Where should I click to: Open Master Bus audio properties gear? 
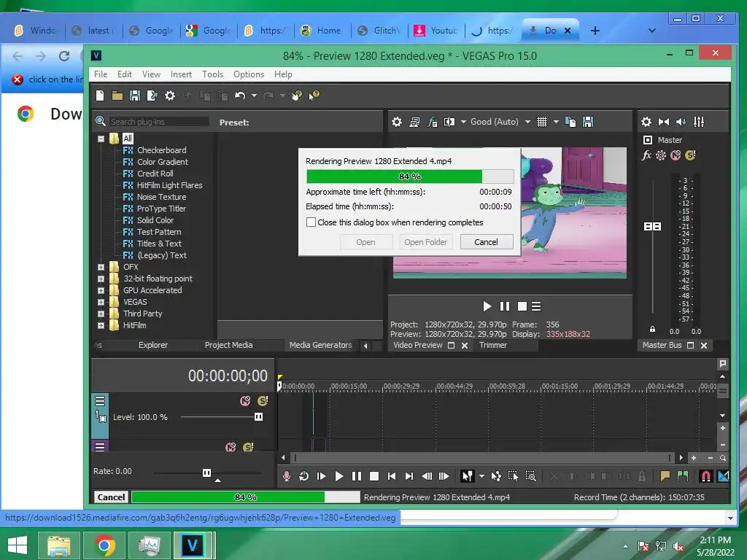(x=646, y=122)
